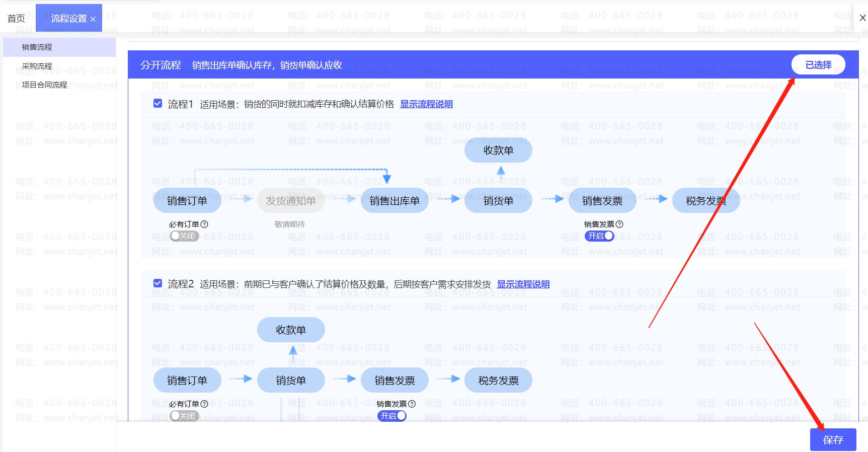Image resolution: width=868 pixels, height=452 pixels.
Task: Click the 销售出库单确认库存，销货单确认应收 header text
Action: (267, 65)
